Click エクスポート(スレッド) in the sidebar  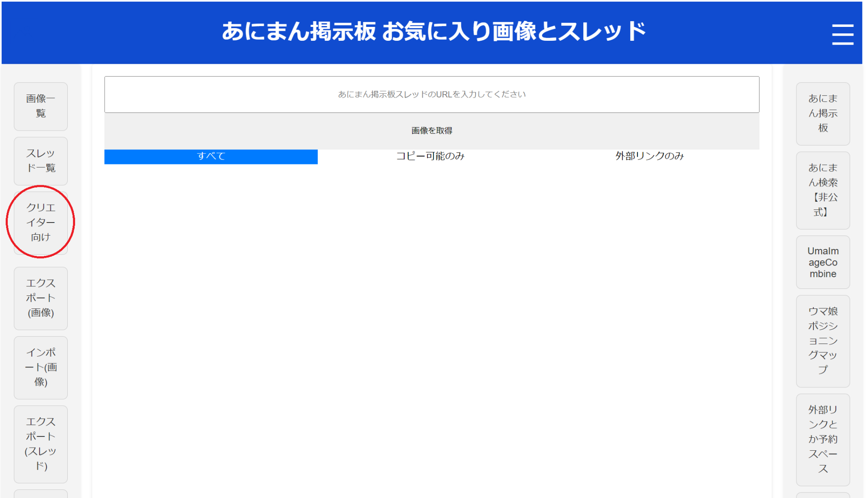point(41,444)
